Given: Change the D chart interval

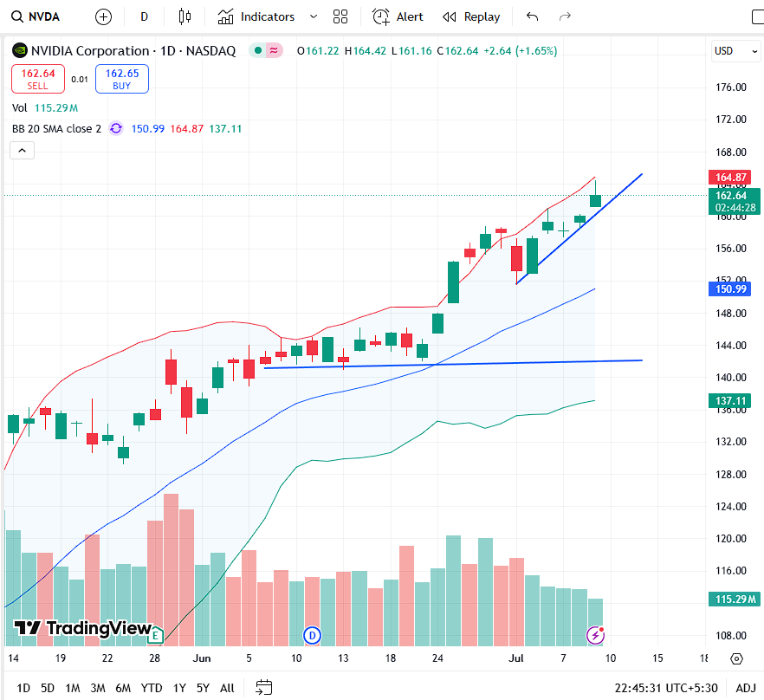Looking at the screenshot, I should [144, 16].
